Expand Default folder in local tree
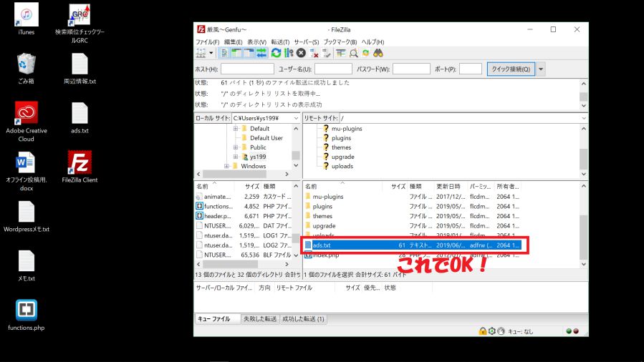 tap(236, 128)
